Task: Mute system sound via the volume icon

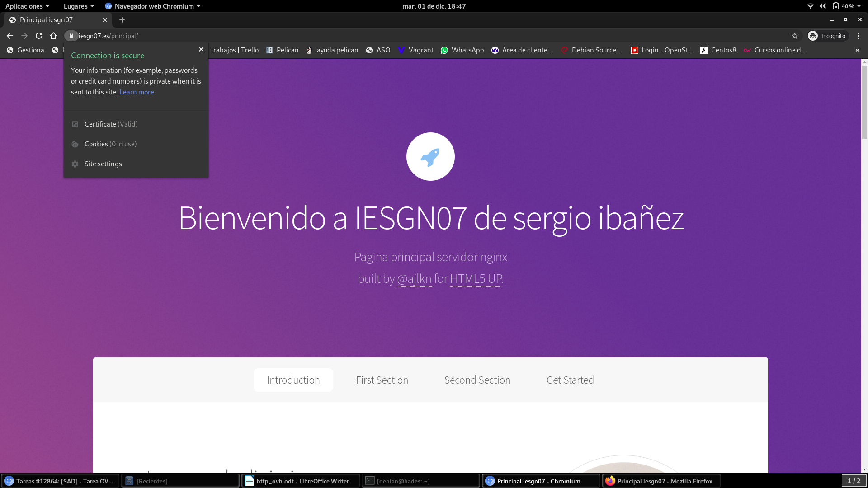Action: tap(822, 6)
